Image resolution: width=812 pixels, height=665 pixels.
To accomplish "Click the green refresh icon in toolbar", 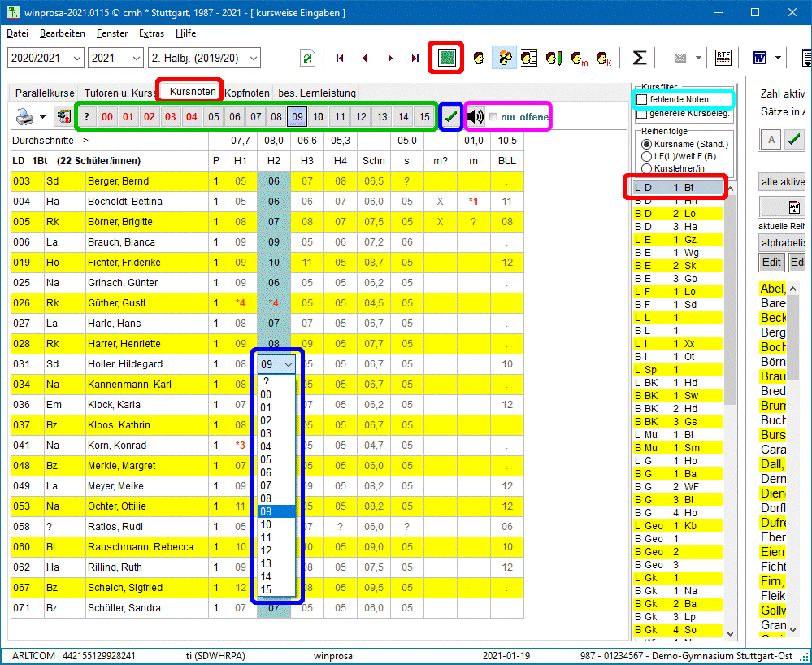I will 307,59.
